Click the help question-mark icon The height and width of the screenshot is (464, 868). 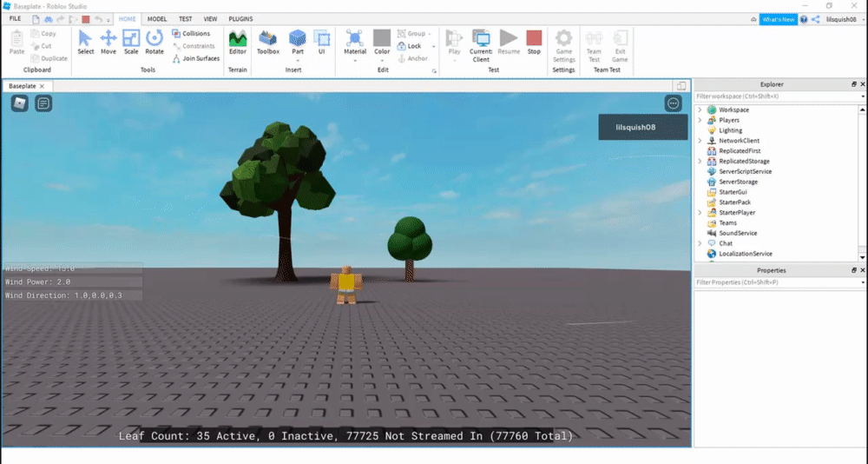point(804,19)
